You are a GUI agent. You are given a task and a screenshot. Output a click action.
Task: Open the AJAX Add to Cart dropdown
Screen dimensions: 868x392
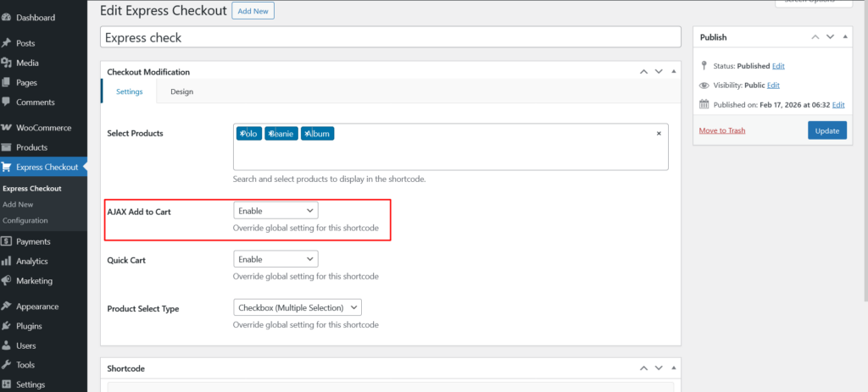275,210
